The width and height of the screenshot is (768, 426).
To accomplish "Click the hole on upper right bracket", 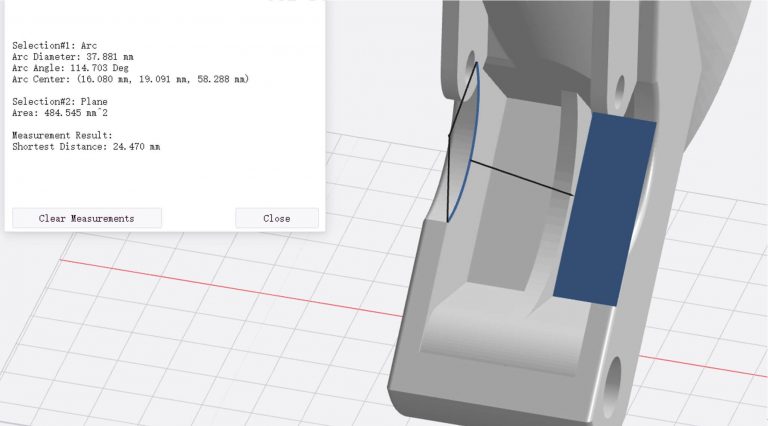I will point(620,90).
